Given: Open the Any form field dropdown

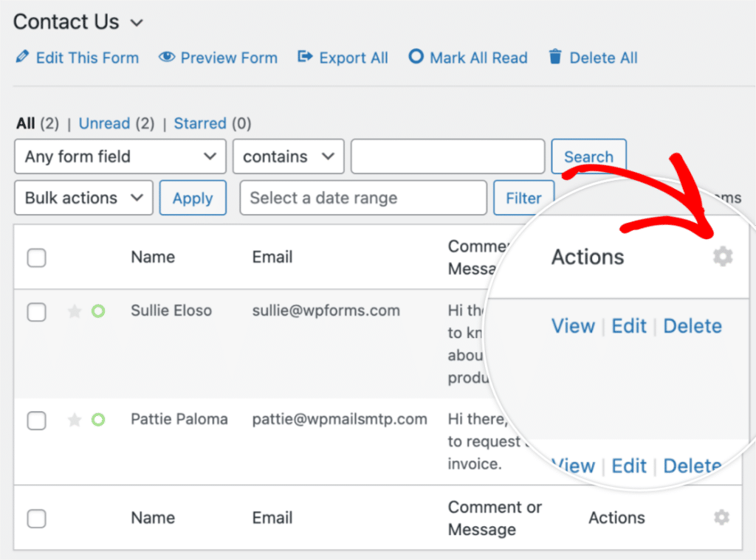Looking at the screenshot, I should pos(120,156).
